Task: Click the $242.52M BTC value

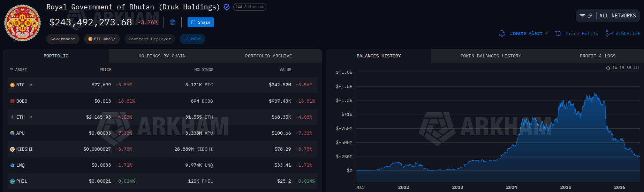Action: tap(280, 85)
